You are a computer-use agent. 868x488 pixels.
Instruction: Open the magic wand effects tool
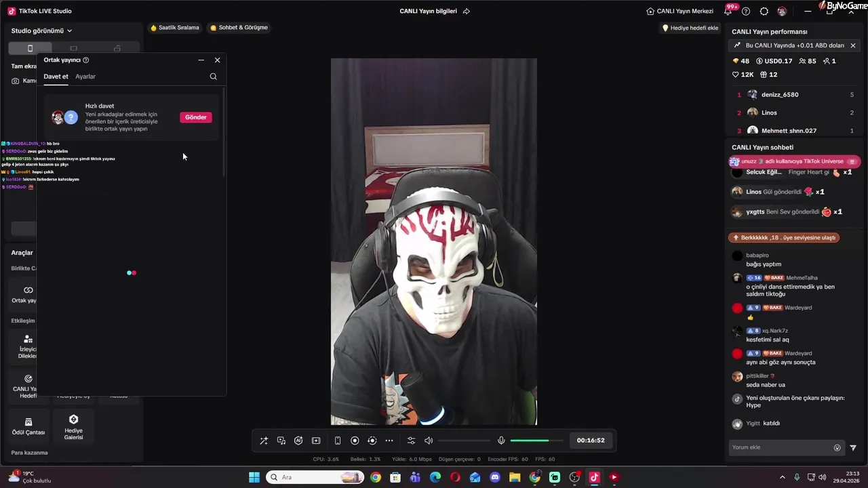tap(264, 441)
